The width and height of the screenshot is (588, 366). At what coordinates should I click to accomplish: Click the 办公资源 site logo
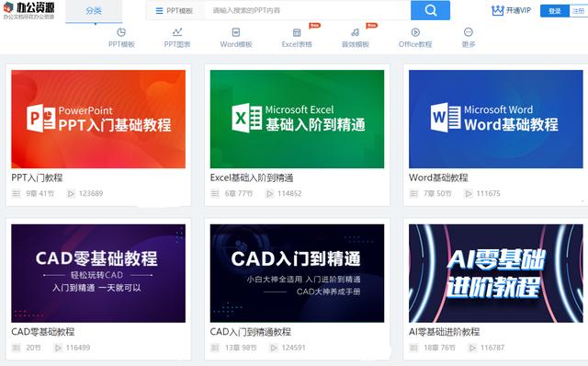28,10
